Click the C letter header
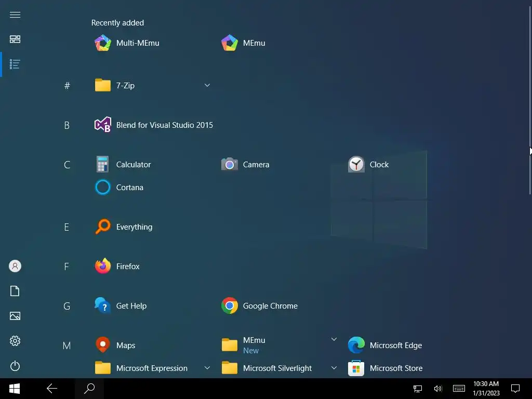This screenshot has width=532, height=399. tap(67, 165)
